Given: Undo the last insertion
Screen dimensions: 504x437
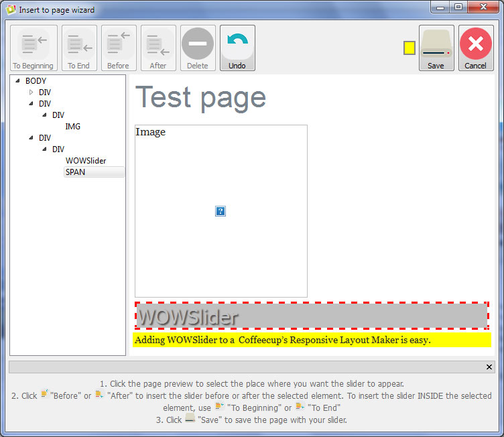Looking at the screenshot, I should click(x=237, y=48).
